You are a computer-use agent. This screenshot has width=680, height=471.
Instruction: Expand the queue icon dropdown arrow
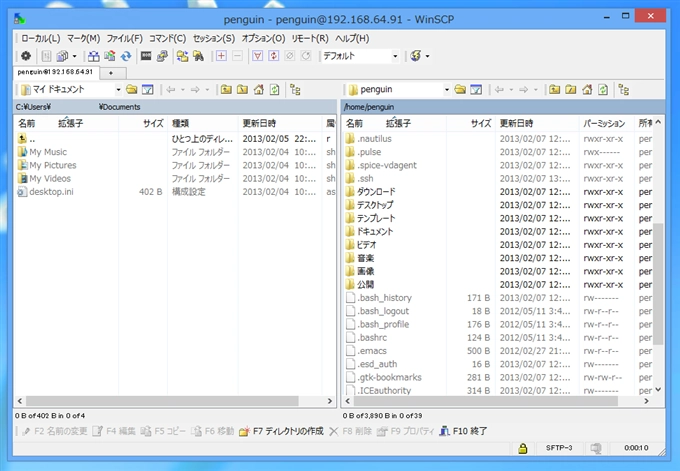[x=75, y=56]
